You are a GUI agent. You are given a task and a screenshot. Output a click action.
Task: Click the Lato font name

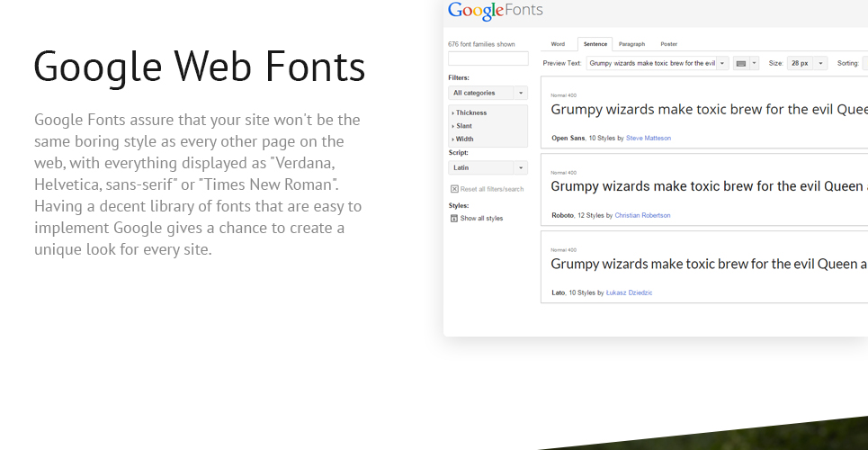[558, 292]
